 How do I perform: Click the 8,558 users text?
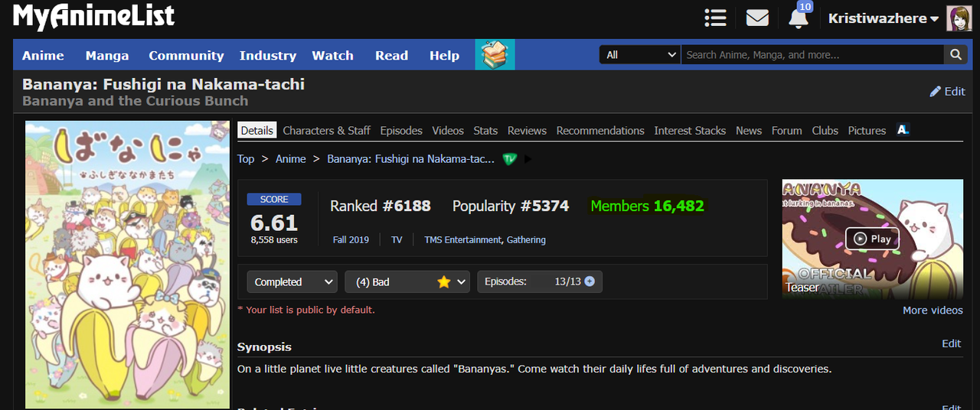[x=274, y=239]
